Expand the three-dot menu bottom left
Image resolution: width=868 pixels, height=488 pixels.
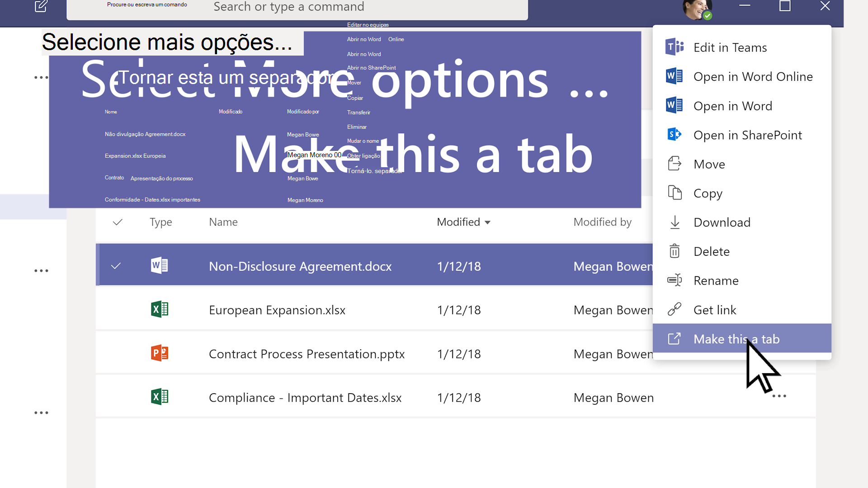click(41, 413)
